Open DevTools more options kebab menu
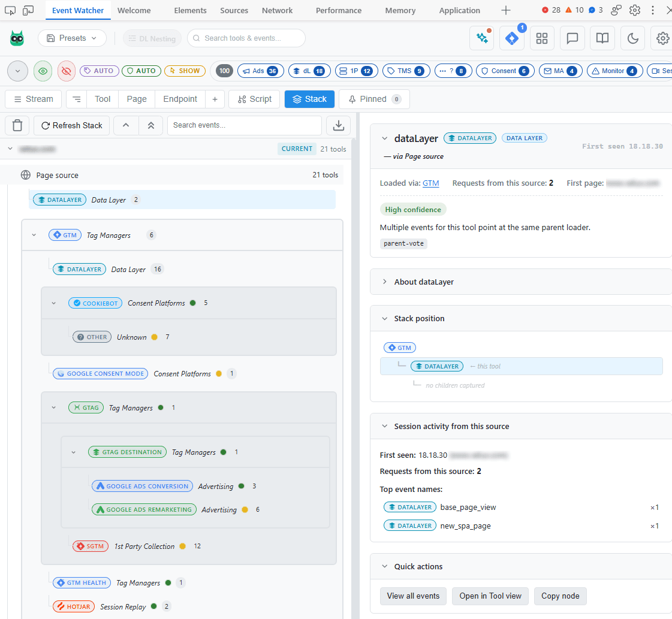 coord(653,10)
